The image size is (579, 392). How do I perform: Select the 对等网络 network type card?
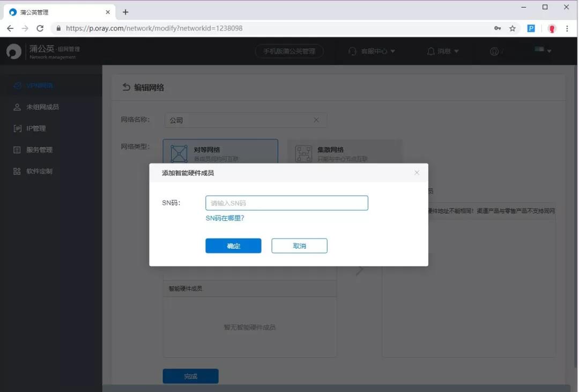(220, 152)
